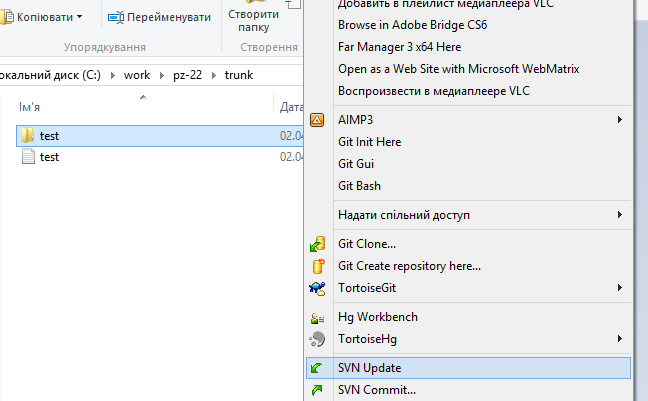Viewport: 648px width, 401px height.
Task: Click the Hg Workbench icon
Action: [317, 318]
